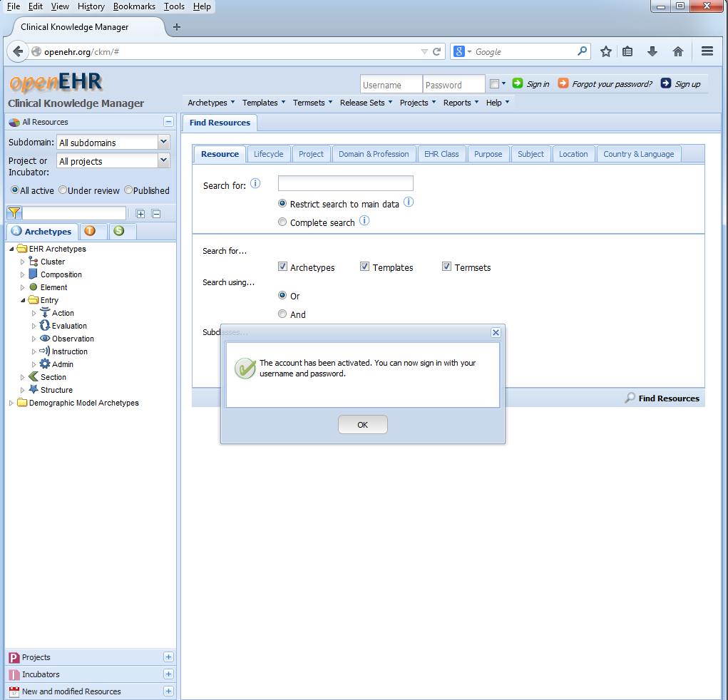Expand the Observation tree node

[34, 339]
